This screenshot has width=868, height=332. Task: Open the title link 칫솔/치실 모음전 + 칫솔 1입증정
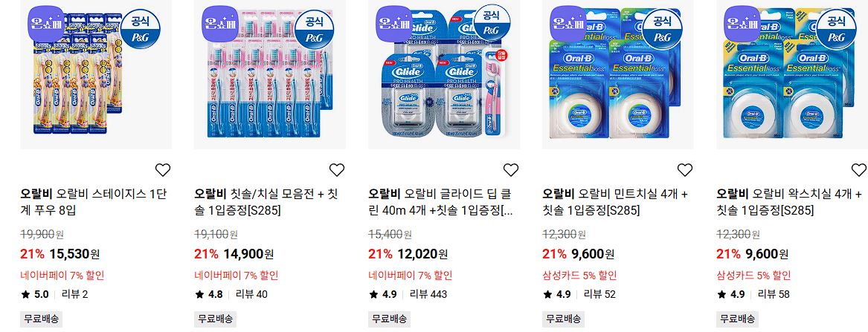tap(266, 202)
